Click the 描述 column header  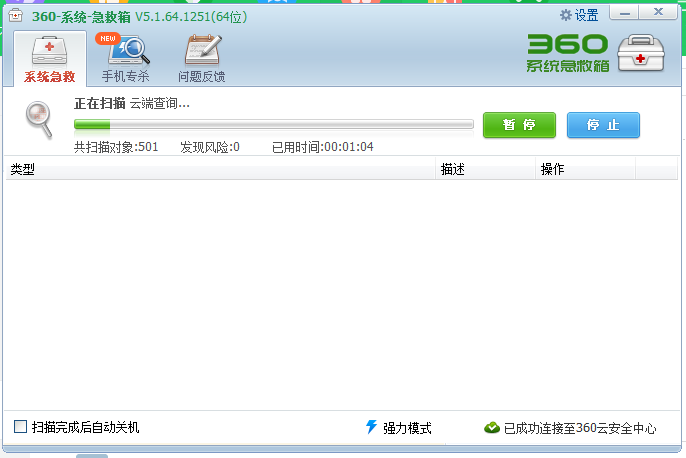(x=485, y=169)
